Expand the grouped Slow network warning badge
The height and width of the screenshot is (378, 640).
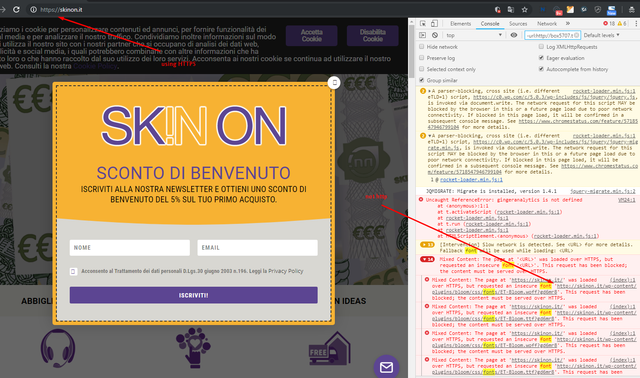(x=427, y=245)
